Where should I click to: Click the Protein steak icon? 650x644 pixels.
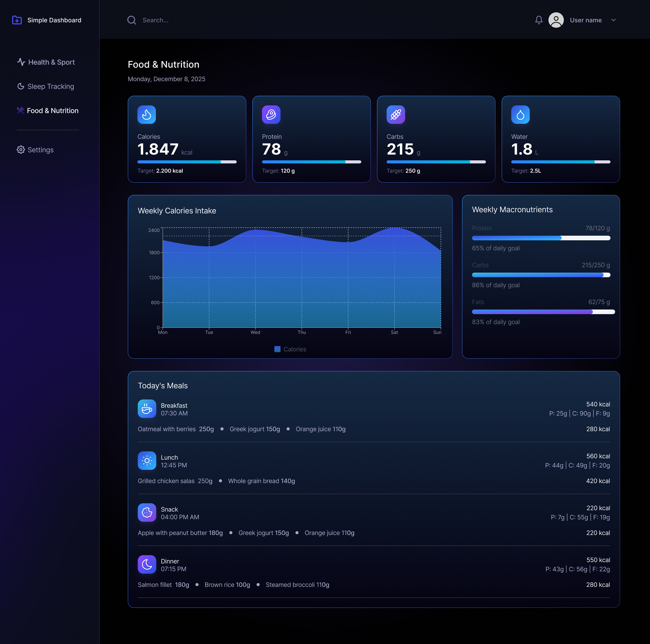click(x=271, y=115)
